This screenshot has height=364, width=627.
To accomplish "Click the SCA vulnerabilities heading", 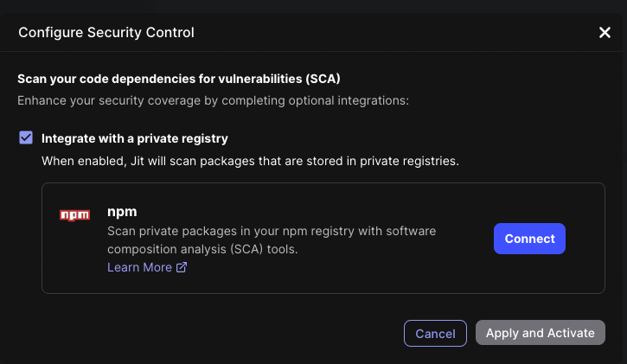I will [179, 79].
